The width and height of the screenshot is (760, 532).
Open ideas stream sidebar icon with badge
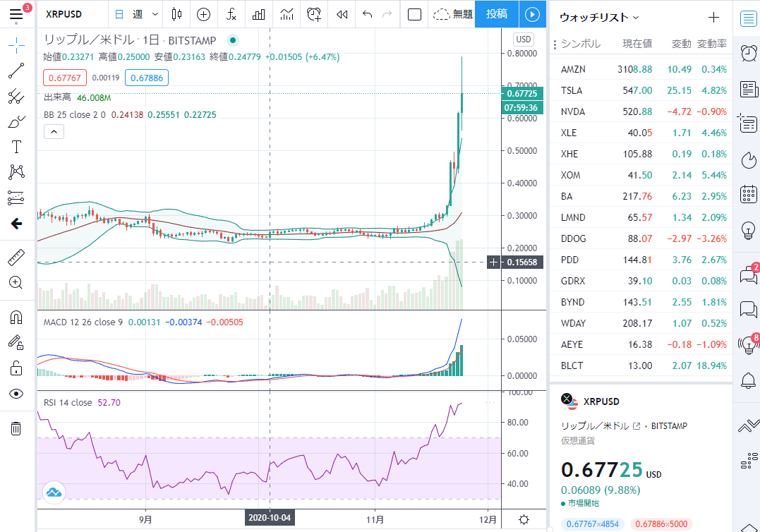pos(749,344)
